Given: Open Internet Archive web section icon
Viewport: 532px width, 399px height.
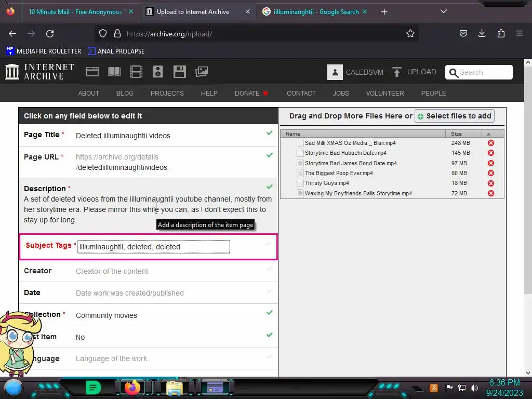Looking at the screenshot, I should (92, 72).
